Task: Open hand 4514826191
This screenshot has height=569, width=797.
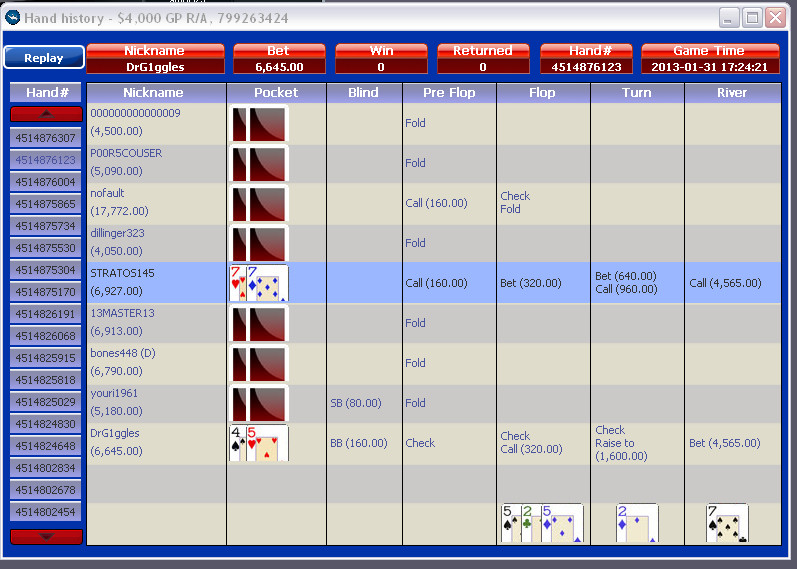Action: coord(46,314)
